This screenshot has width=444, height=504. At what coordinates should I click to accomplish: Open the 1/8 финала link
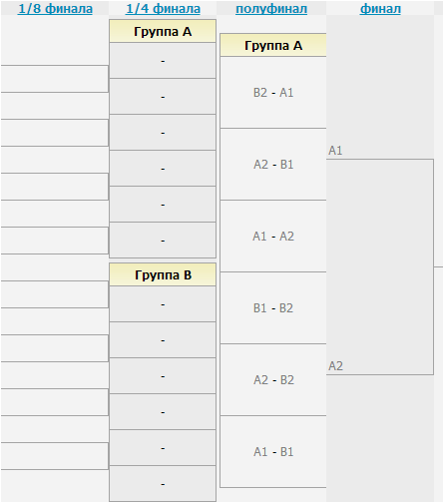tap(55, 9)
